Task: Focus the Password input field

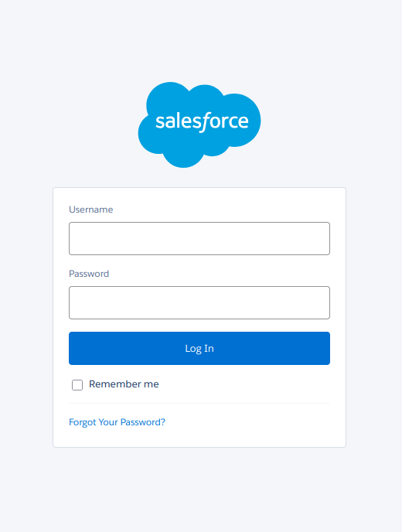Action: click(199, 302)
